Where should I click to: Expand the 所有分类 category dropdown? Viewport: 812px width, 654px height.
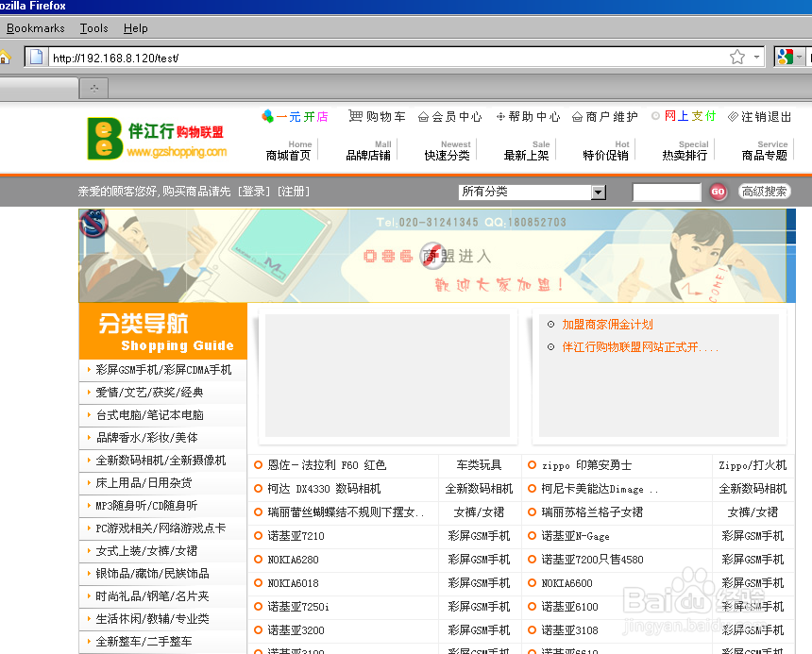[598, 193]
